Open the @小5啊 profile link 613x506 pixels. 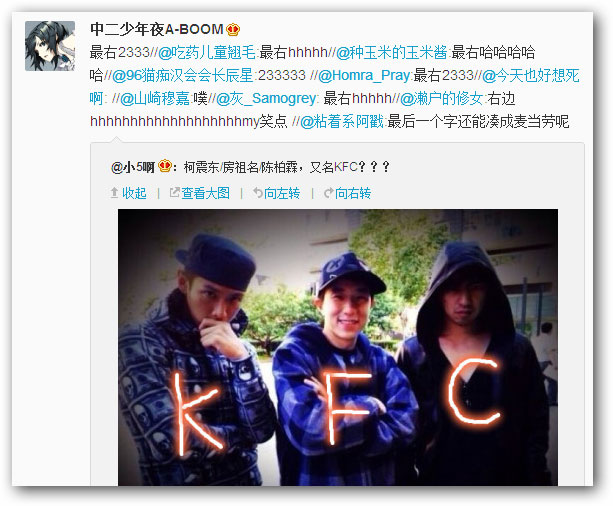pos(133,167)
